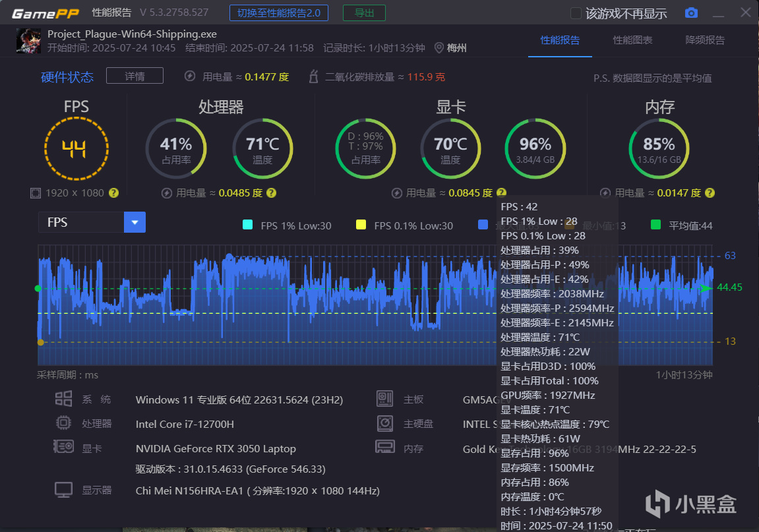Expand the FPS chart metric dropdown arrow
The width and height of the screenshot is (759, 532).
click(135, 222)
